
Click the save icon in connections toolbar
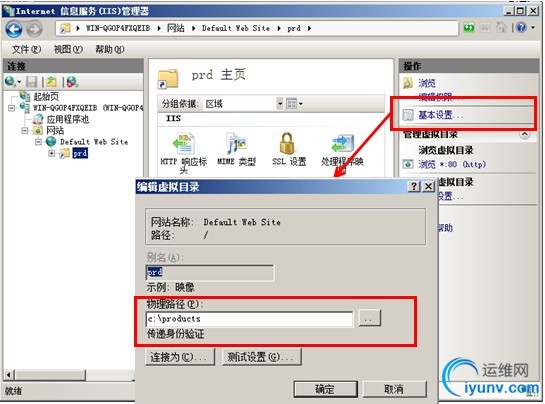pyautogui.click(x=32, y=82)
